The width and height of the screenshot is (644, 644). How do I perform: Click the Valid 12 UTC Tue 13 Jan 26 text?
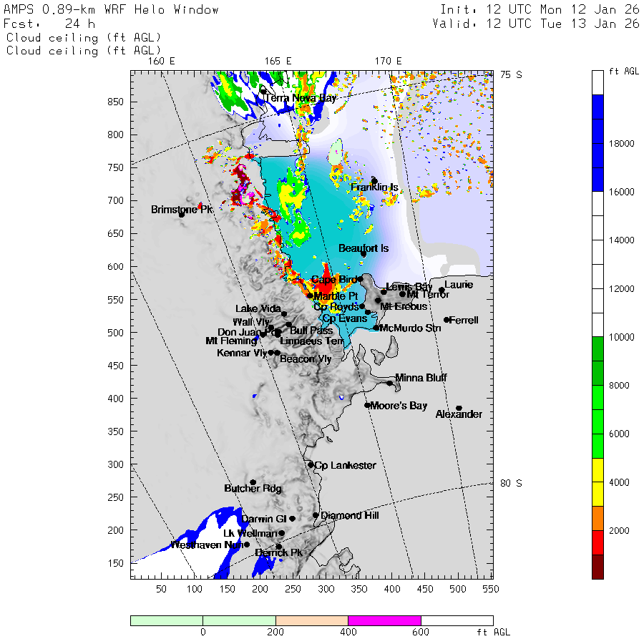pos(536,24)
